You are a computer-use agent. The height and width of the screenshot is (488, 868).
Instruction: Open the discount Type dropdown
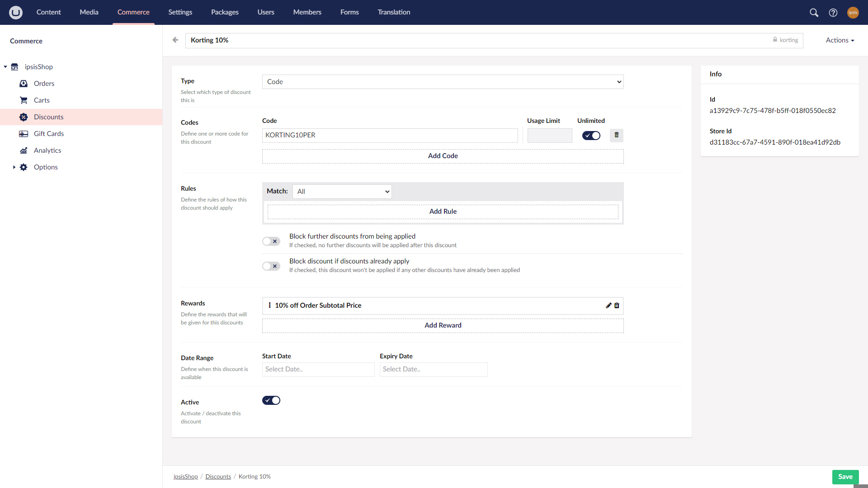[443, 82]
